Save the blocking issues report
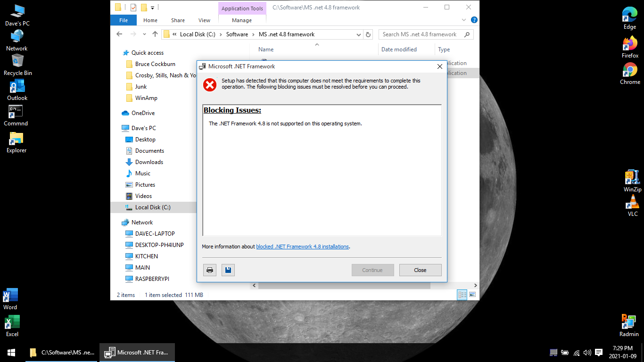This screenshot has width=644, height=362. tap(228, 270)
